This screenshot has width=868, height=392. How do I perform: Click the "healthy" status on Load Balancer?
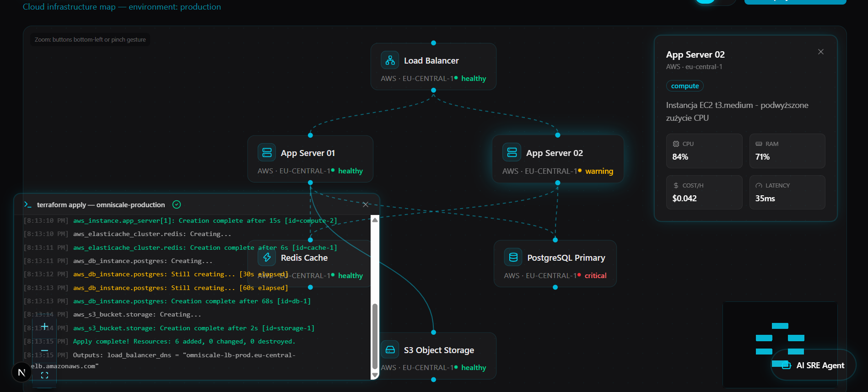pyautogui.click(x=474, y=78)
